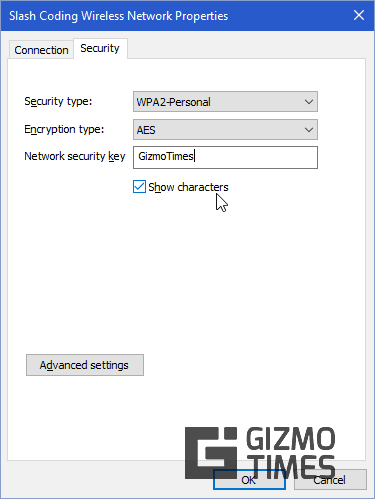Click the Show characters label text
375x499 pixels.
pos(188,187)
